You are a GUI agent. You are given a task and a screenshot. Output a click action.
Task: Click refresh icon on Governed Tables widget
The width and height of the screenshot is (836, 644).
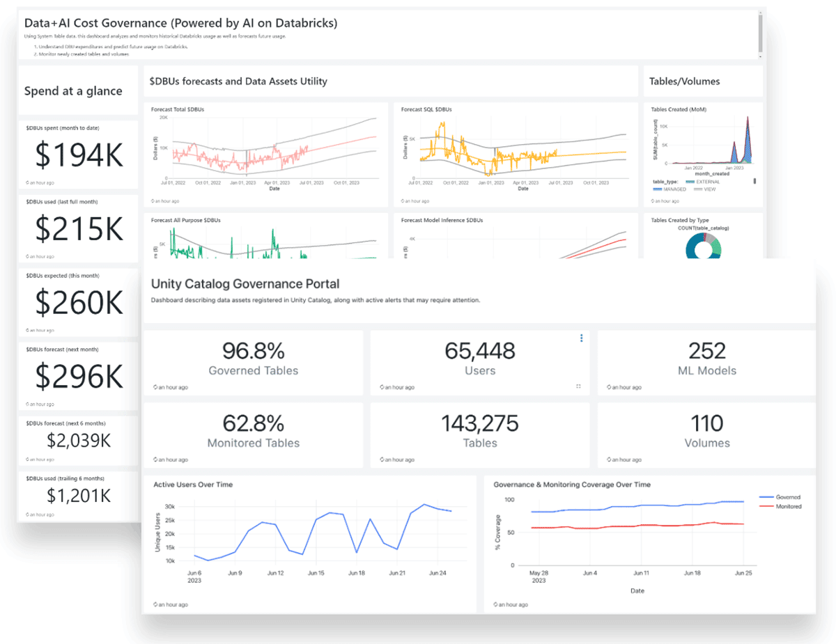pos(155,387)
